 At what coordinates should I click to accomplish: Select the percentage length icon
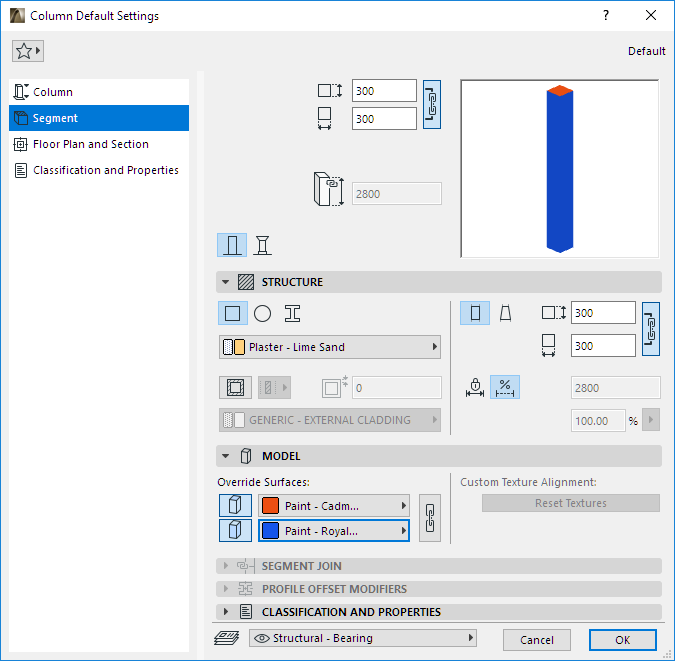pos(505,387)
